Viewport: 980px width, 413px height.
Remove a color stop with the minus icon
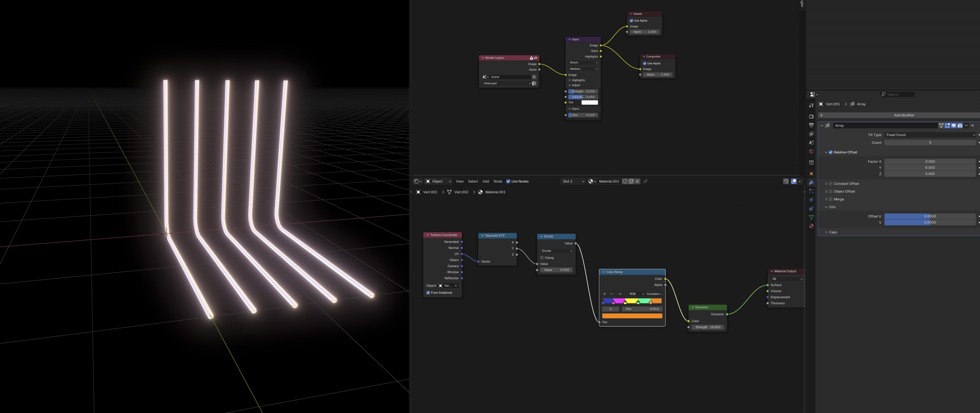pyautogui.click(x=612, y=294)
